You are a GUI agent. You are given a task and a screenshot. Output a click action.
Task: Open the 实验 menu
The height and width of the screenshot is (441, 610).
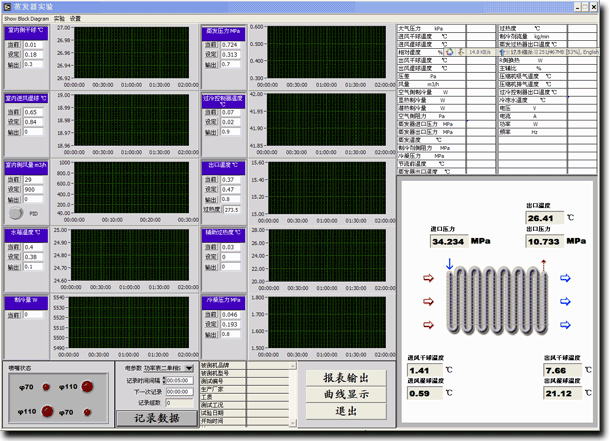59,19
